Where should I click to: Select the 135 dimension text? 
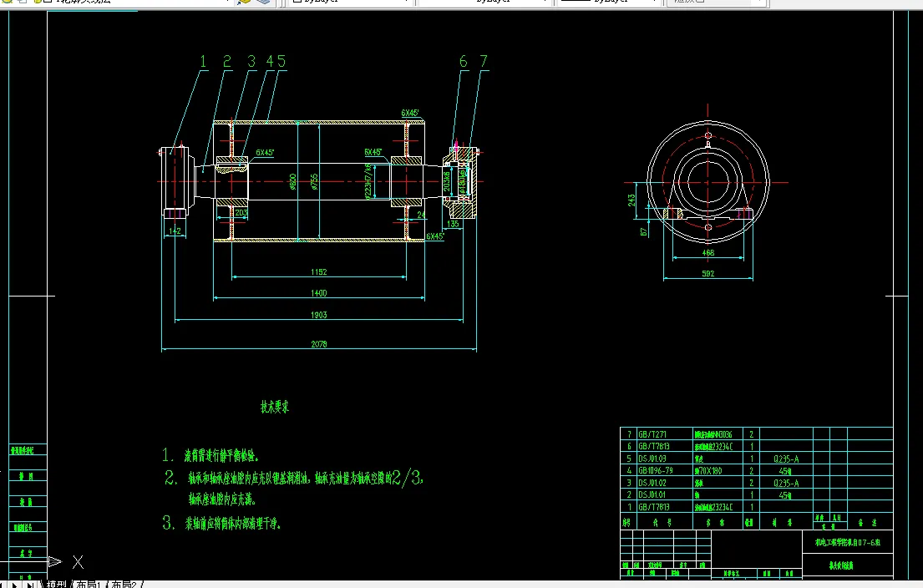click(x=453, y=224)
